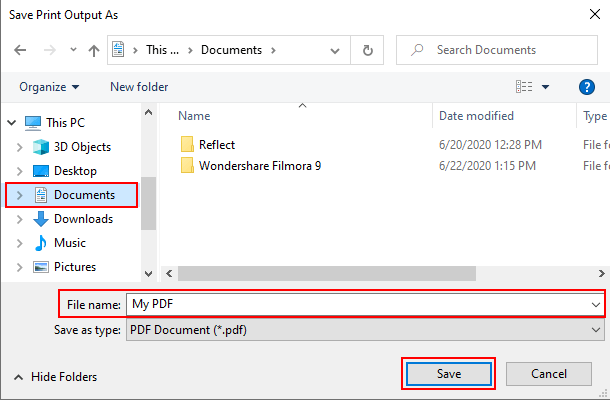Click the search magnifier icon
The height and width of the screenshot is (400, 610).
(417, 50)
